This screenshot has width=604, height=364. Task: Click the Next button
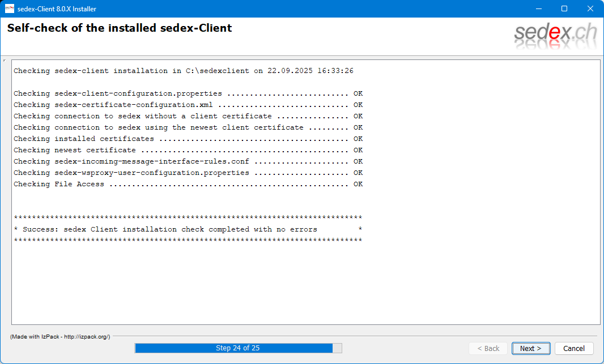point(530,348)
